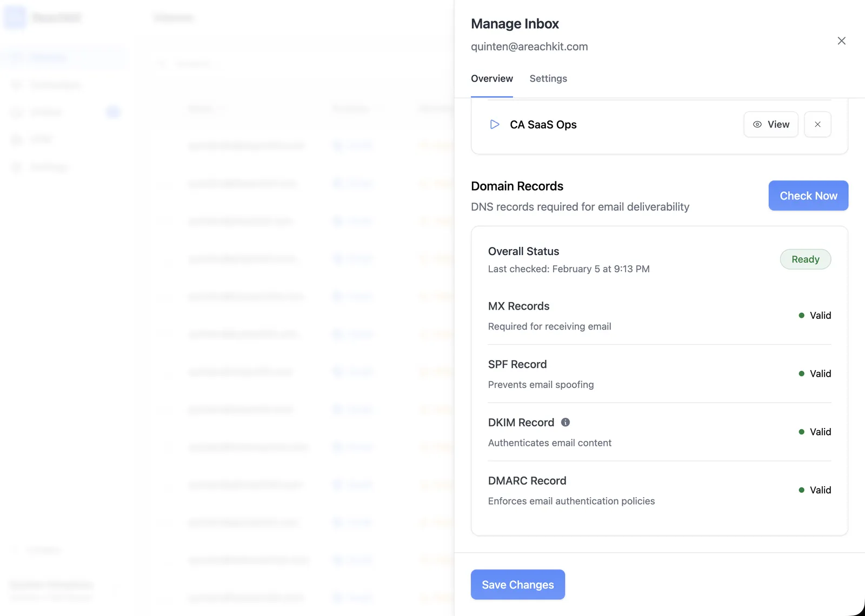
Task: Click 'Prevents email spoofing' description
Action: (541, 385)
